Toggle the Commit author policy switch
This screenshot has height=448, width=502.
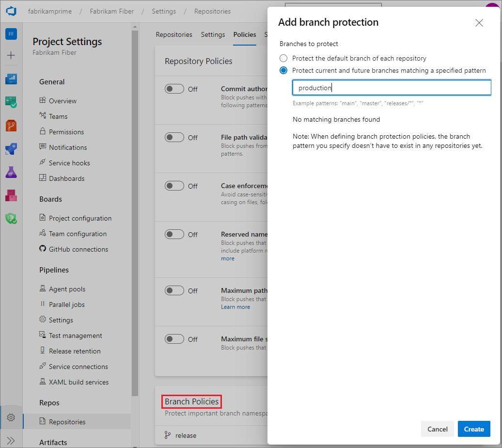(174, 89)
